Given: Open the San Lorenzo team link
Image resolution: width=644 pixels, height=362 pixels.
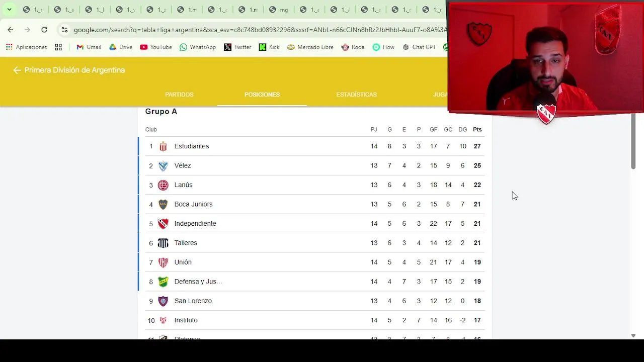Looking at the screenshot, I should click(x=193, y=301).
